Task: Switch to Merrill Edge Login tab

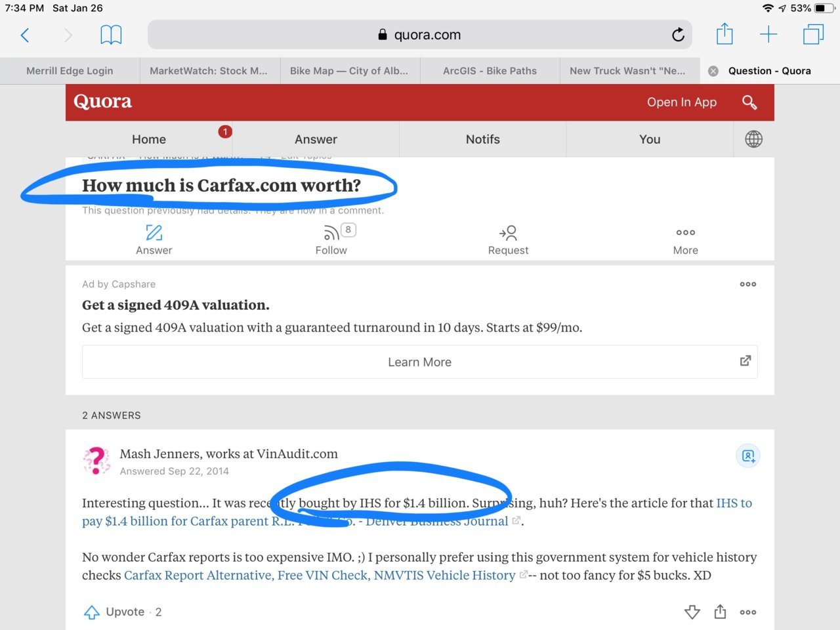Action: coord(70,71)
